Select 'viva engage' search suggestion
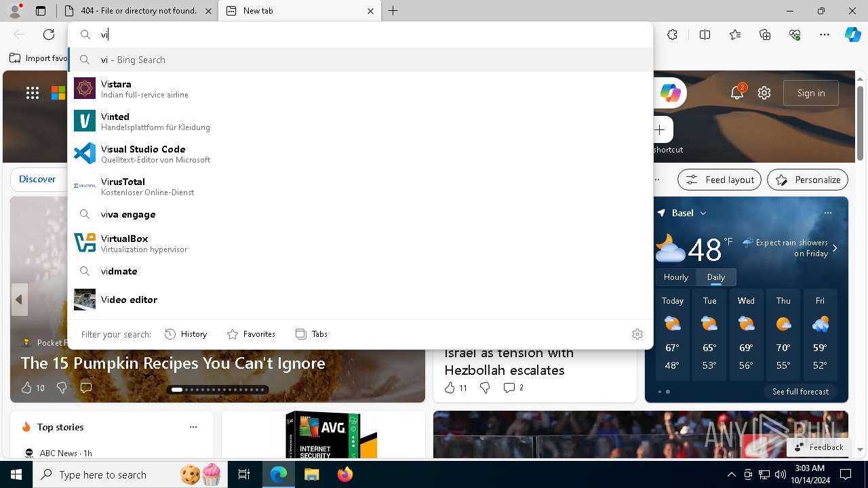868x488 pixels. (361, 214)
